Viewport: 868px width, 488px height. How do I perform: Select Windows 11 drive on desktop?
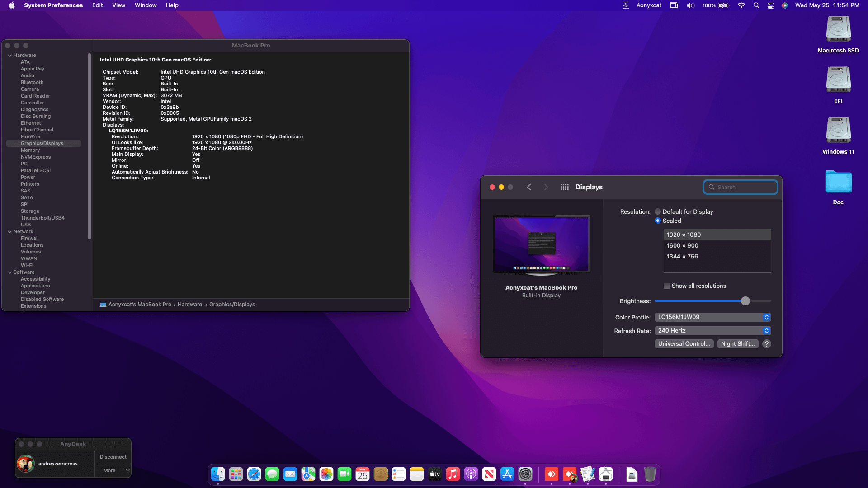(x=838, y=131)
